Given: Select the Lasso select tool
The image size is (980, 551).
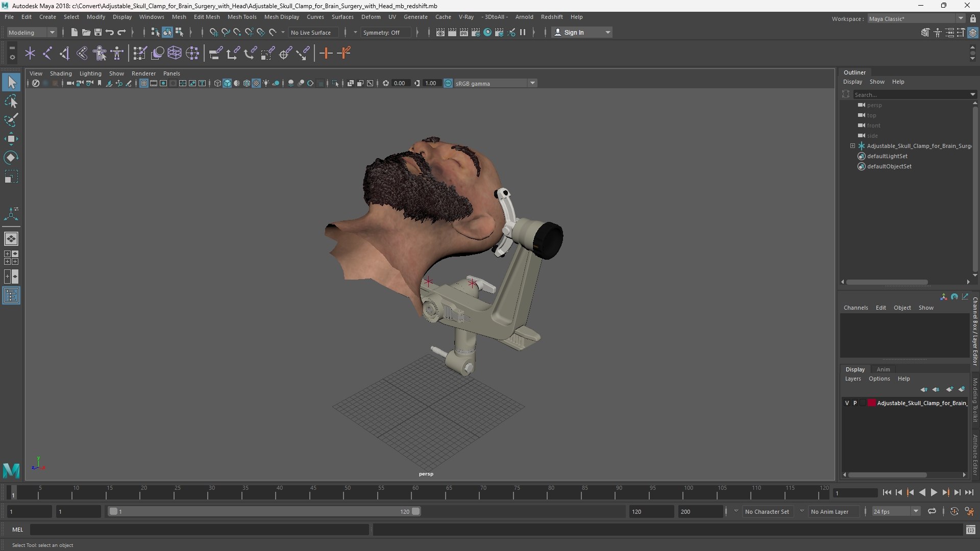Looking at the screenshot, I should tap(11, 101).
